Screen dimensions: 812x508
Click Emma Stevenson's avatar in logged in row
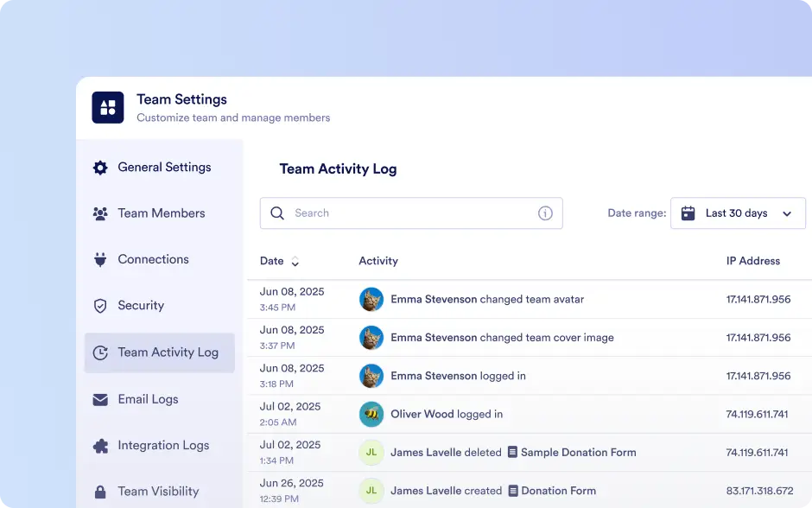click(371, 376)
